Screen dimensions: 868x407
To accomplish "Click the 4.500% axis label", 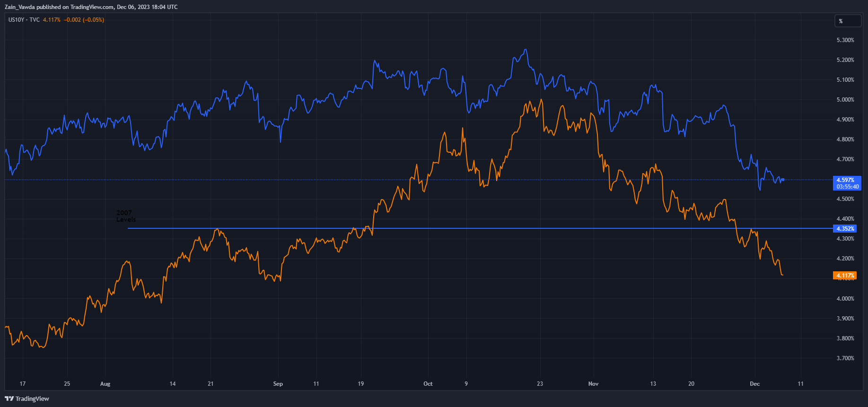I will click(845, 199).
